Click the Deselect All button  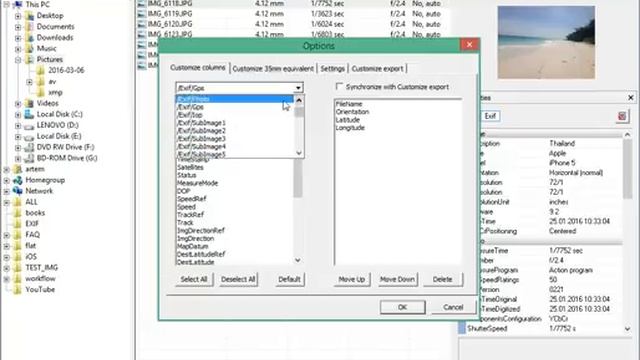pyautogui.click(x=238, y=280)
